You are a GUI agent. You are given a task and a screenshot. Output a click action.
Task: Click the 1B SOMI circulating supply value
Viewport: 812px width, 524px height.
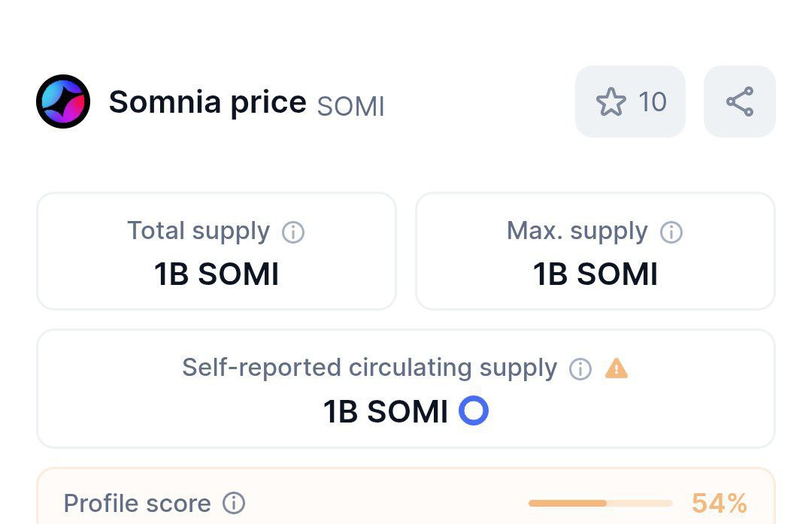pyautogui.click(x=386, y=412)
